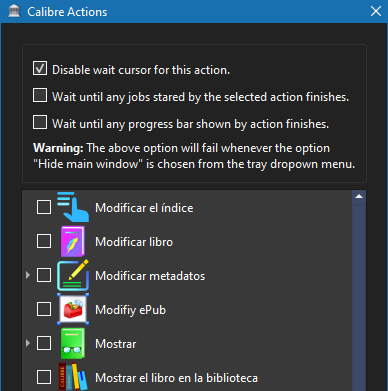Expand the Modificar metadatos tree item
The width and height of the screenshot is (388, 391).
click(28, 275)
